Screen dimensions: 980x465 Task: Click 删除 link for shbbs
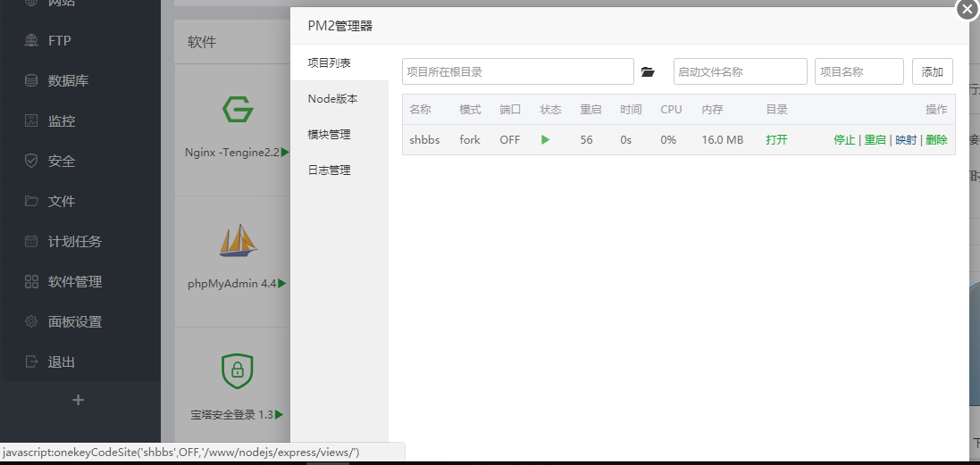[936, 140]
